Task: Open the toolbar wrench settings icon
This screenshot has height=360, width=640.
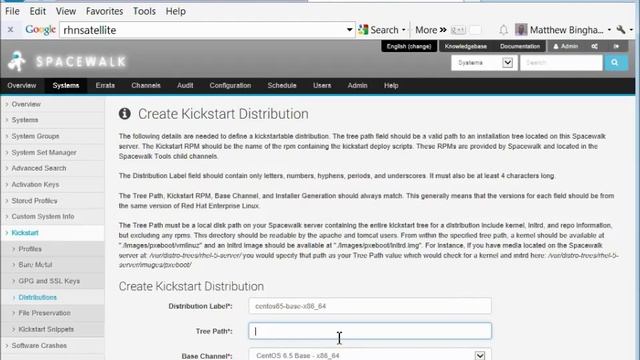Action: pyautogui.click(x=621, y=29)
